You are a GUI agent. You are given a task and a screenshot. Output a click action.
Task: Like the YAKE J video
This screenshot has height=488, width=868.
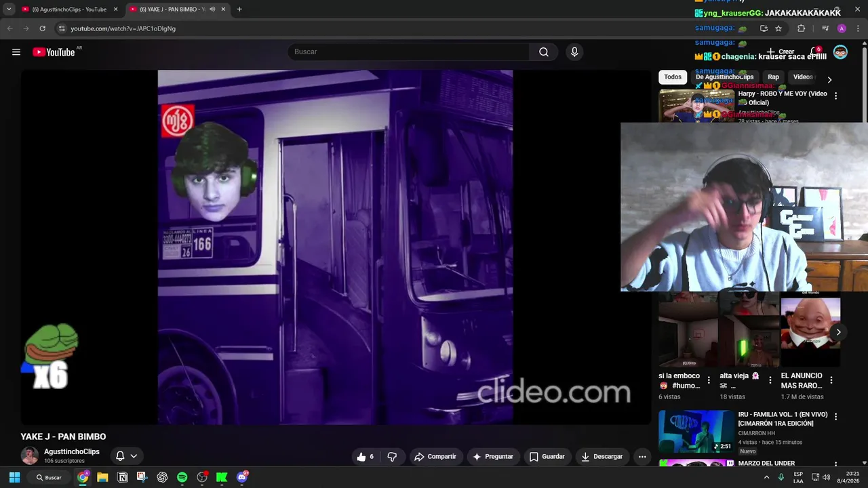coord(366,457)
